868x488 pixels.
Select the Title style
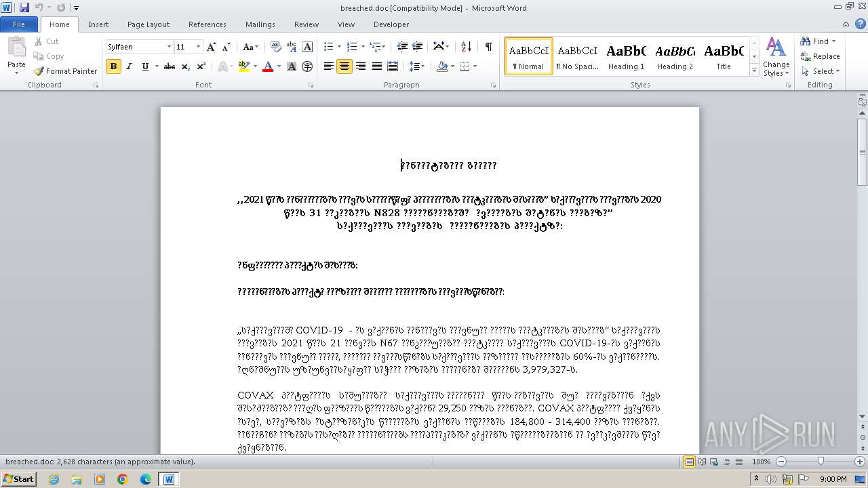724,56
